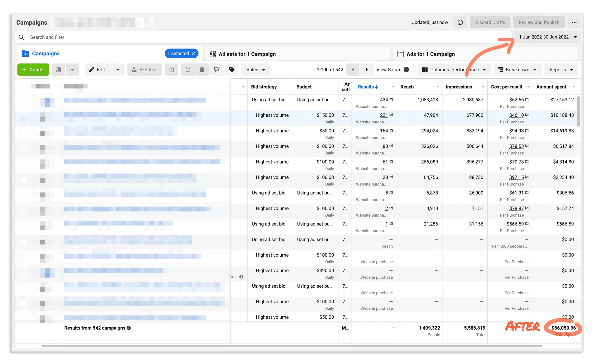This screenshot has height=364, width=596.
Task: Click info icon next to Results from 542 campaigns
Action: pyautogui.click(x=129, y=328)
